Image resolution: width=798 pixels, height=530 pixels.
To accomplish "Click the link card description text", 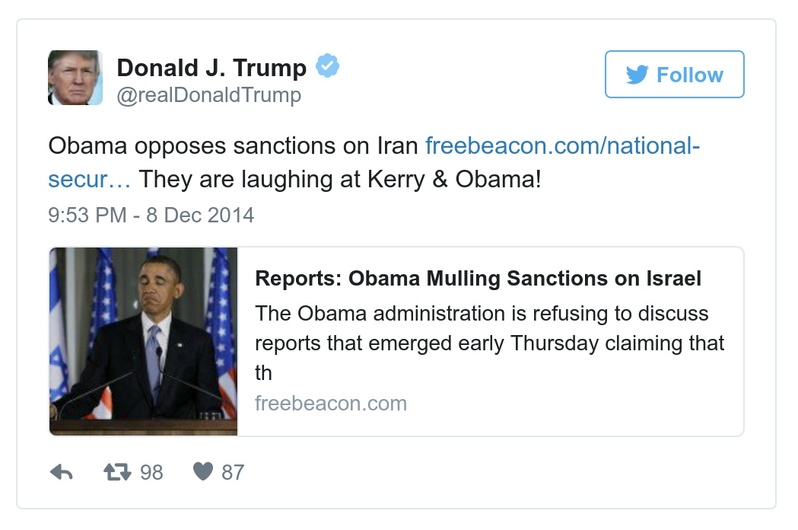I will (489, 343).
